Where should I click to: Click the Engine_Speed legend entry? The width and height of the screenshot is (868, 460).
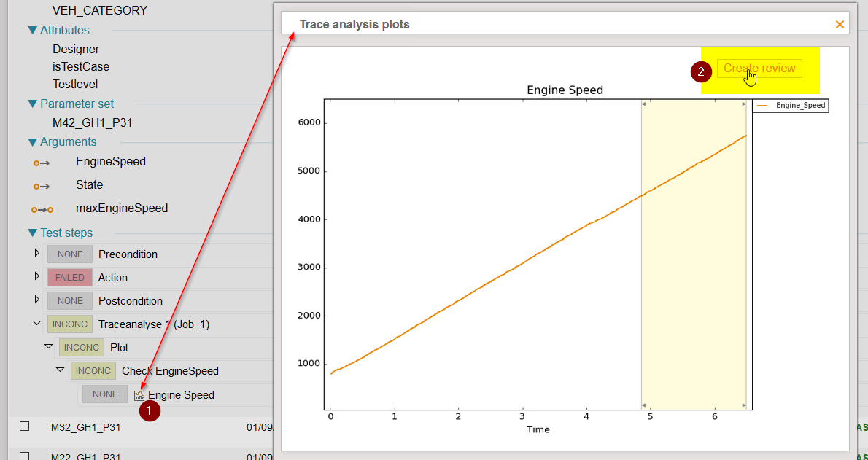791,106
